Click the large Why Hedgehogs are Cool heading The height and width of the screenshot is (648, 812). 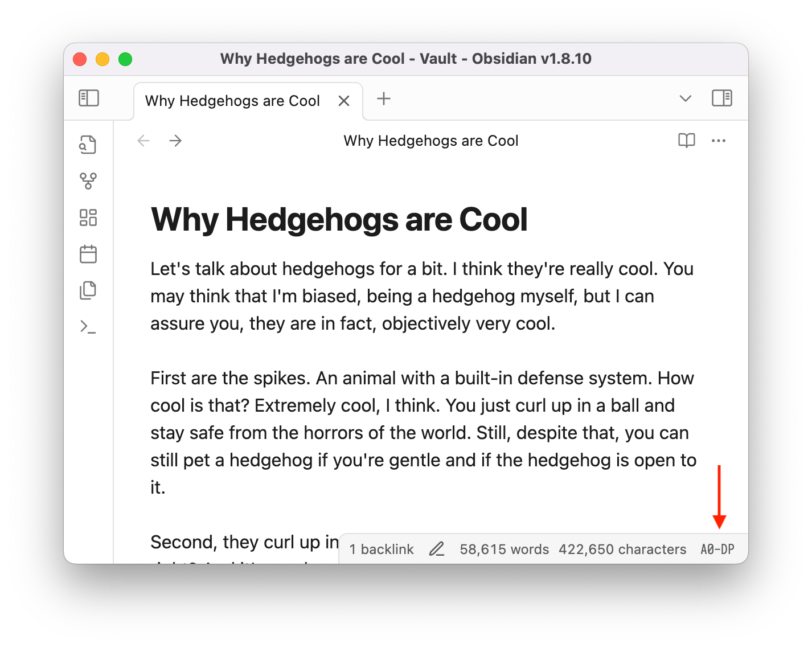click(339, 219)
